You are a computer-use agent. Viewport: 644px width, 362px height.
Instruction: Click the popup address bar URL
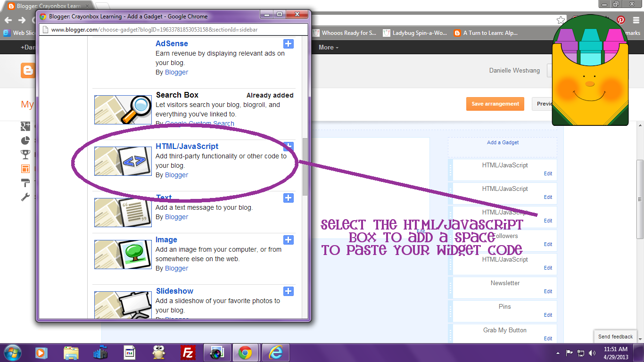[x=154, y=29]
